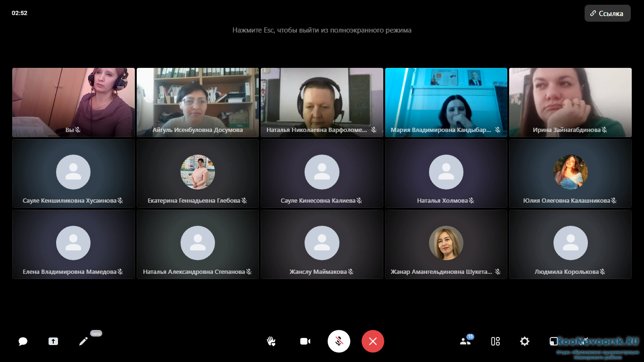End the call with red button

(373, 341)
